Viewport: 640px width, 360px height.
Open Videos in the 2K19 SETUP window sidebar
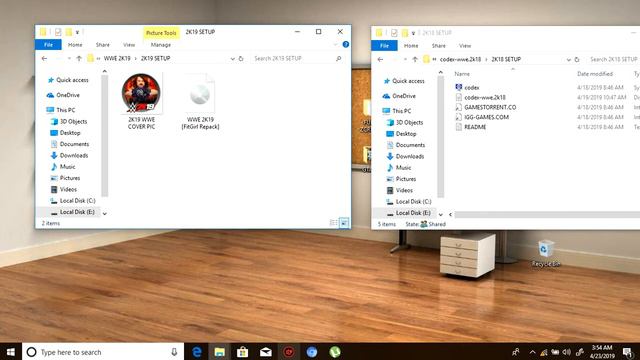point(64,189)
